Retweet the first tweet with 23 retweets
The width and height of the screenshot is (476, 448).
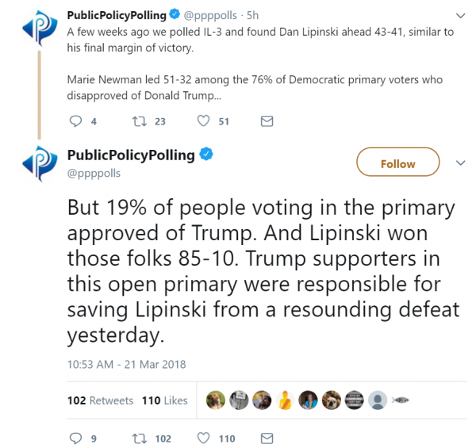pyautogui.click(x=140, y=121)
